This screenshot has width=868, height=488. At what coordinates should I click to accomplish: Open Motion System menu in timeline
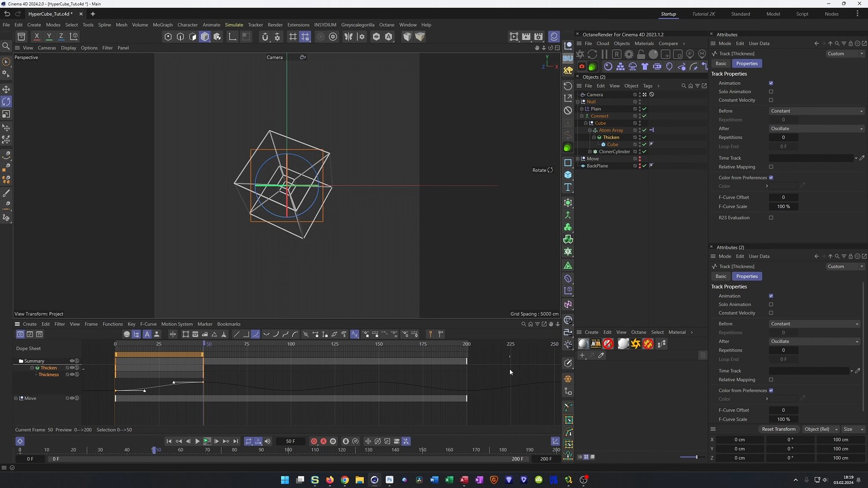click(x=177, y=324)
